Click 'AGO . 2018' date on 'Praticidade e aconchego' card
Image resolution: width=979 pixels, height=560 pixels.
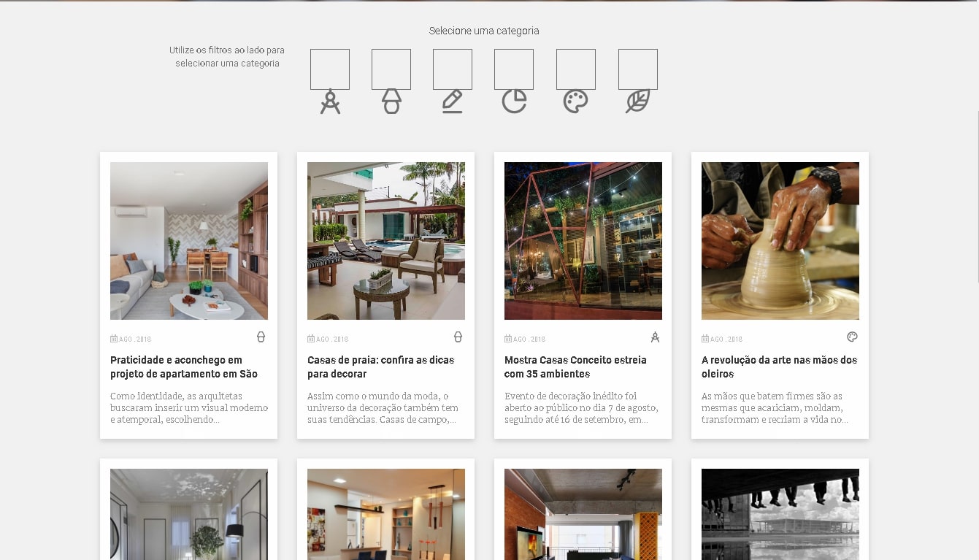[134, 340]
